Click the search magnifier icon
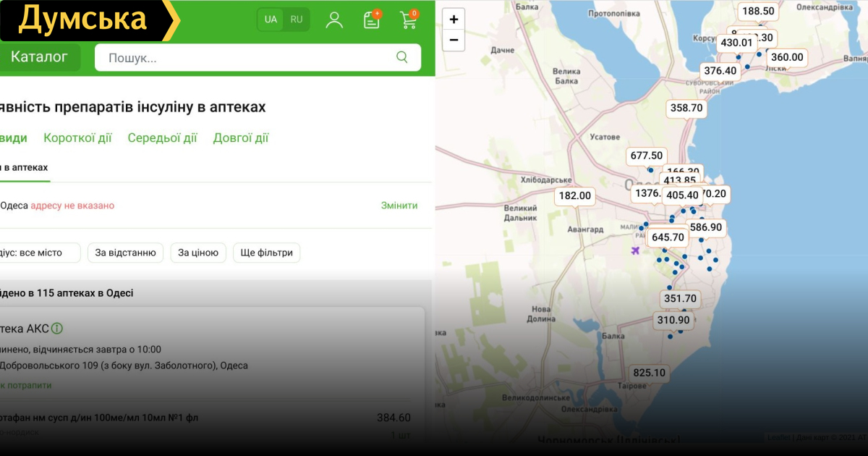This screenshot has width=868, height=456. (402, 57)
